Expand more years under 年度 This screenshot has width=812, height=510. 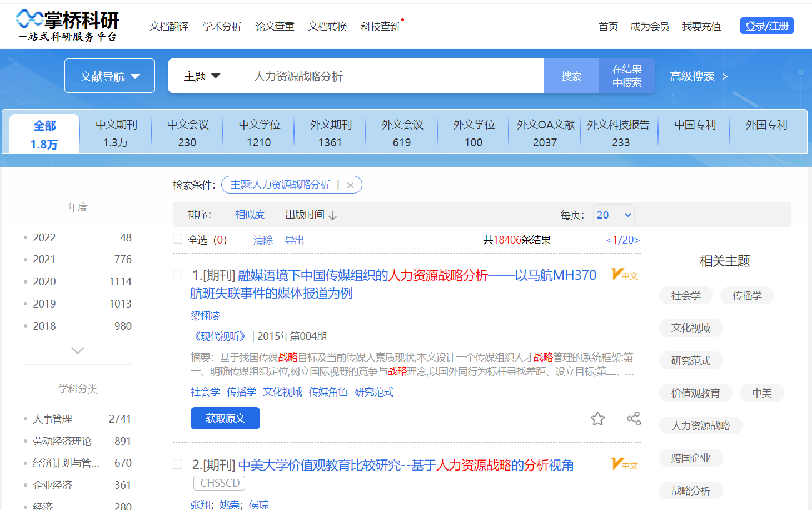[78, 350]
